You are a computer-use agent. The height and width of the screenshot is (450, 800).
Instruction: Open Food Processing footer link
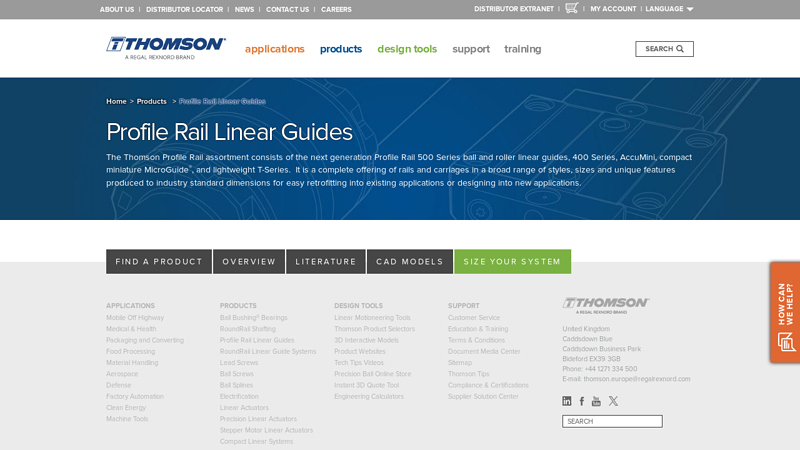131,352
